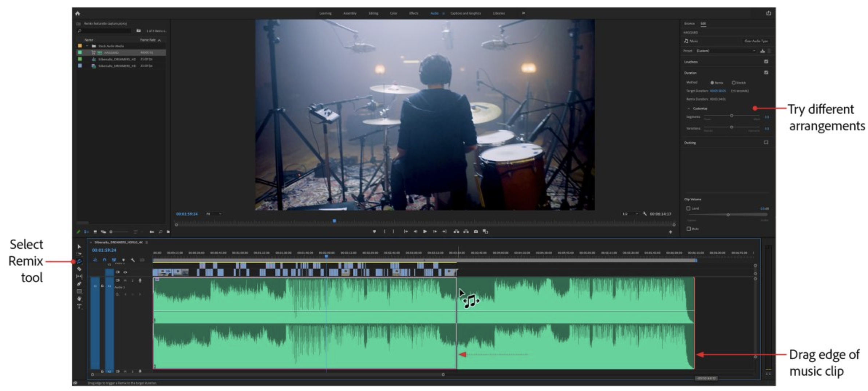Image resolution: width=868 pixels, height=391 pixels.
Task: Click the Home icon
Action: 78,13
